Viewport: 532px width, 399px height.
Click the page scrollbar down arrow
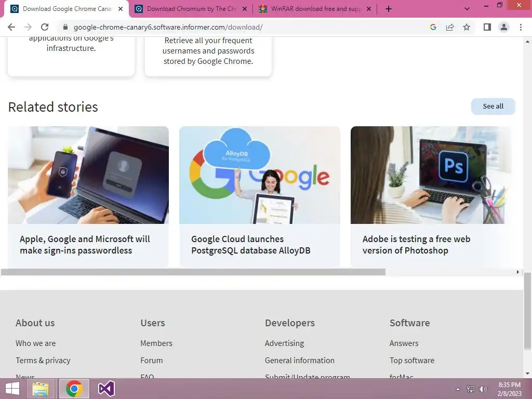tap(527, 374)
